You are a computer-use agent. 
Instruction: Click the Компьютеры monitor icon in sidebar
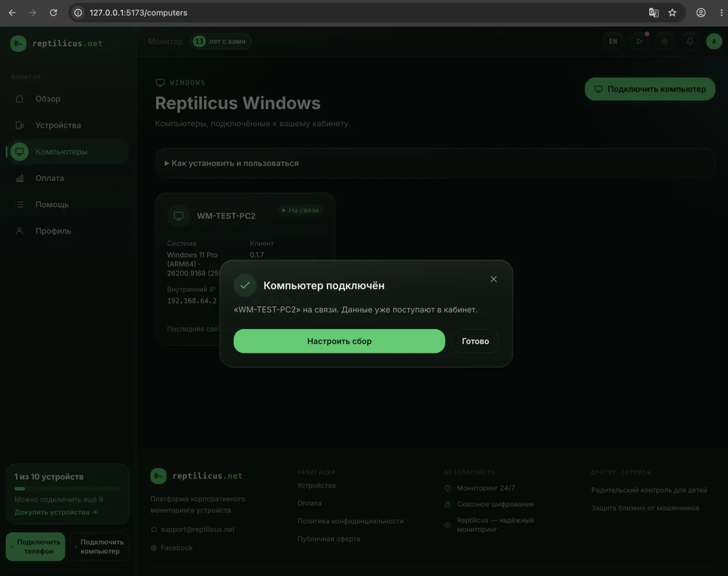tap(20, 152)
